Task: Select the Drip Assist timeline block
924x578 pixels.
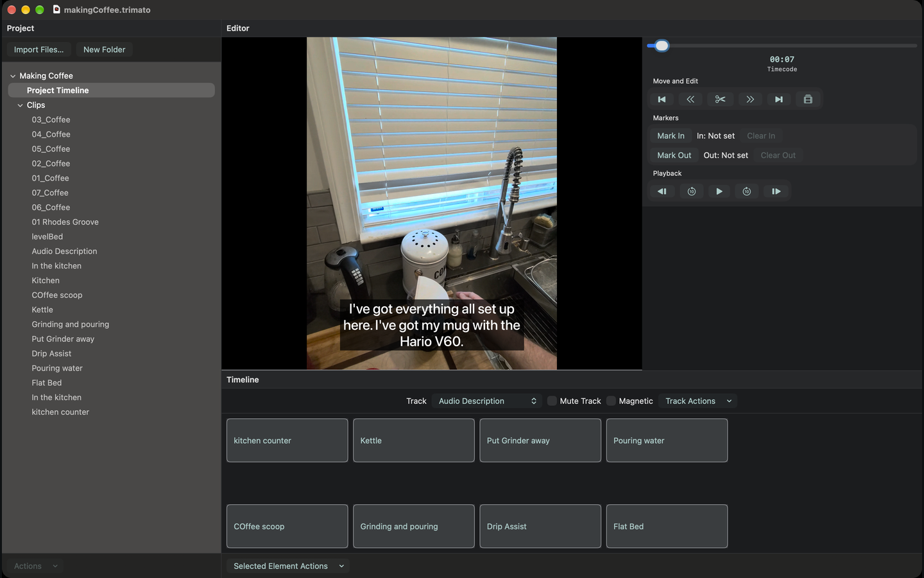Action: pyautogui.click(x=540, y=527)
